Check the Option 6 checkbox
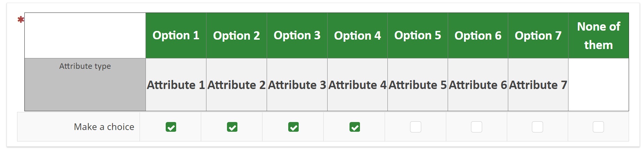The width and height of the screenshot is (644, 154). pyautogui.click(x=477, y=127)
